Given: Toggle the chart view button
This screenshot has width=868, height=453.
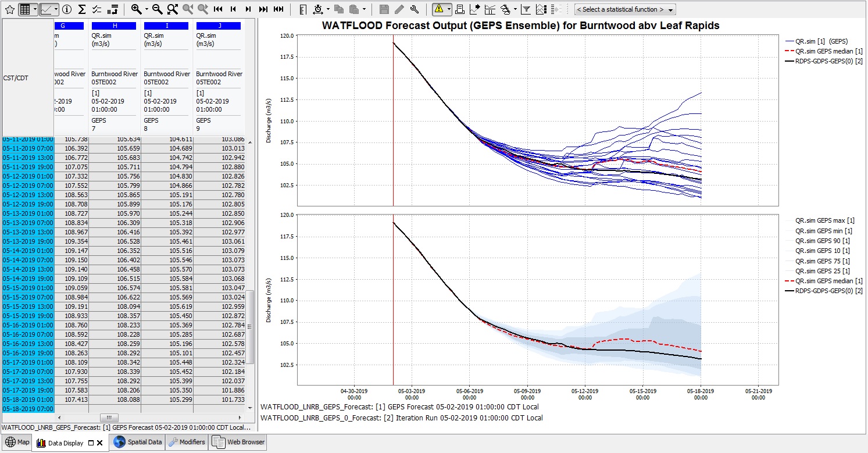Looking at the screenshot, I should [46, 9].
